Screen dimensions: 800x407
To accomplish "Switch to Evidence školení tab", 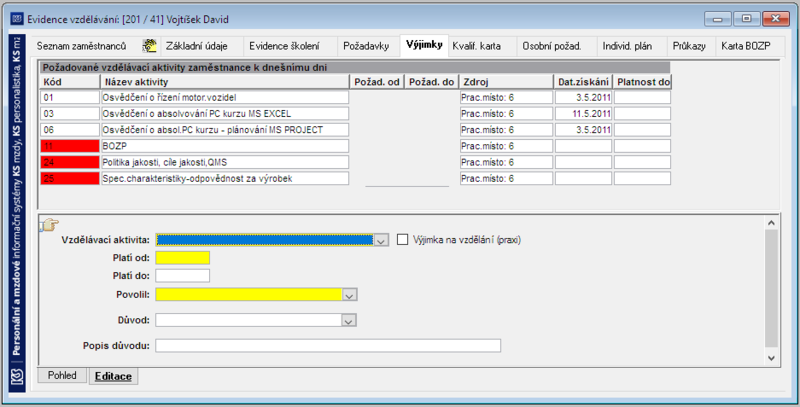I will point(284,46).
